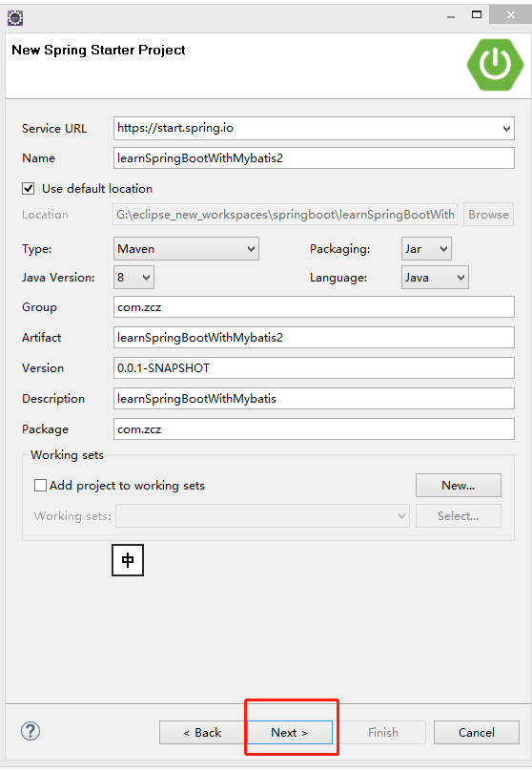The width and height of the screenshot is (532, 772).
Task: Click the Next button
Action: pyautogui.click(x=290, y=733)
